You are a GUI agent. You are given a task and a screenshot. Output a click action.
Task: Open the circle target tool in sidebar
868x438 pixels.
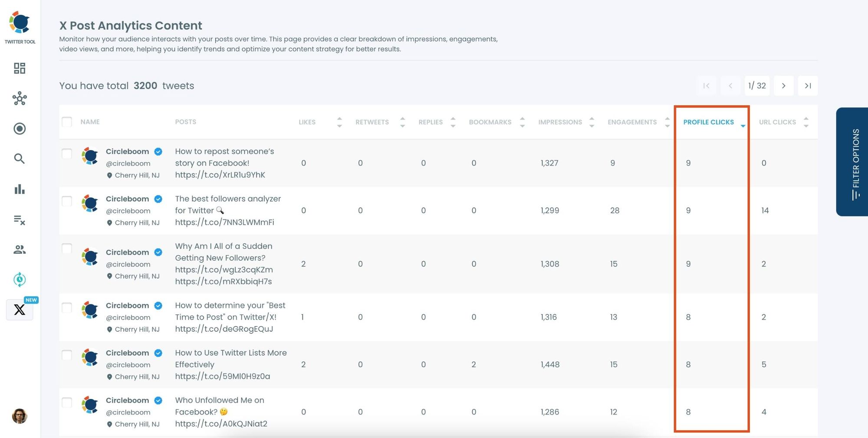(19, 129)
